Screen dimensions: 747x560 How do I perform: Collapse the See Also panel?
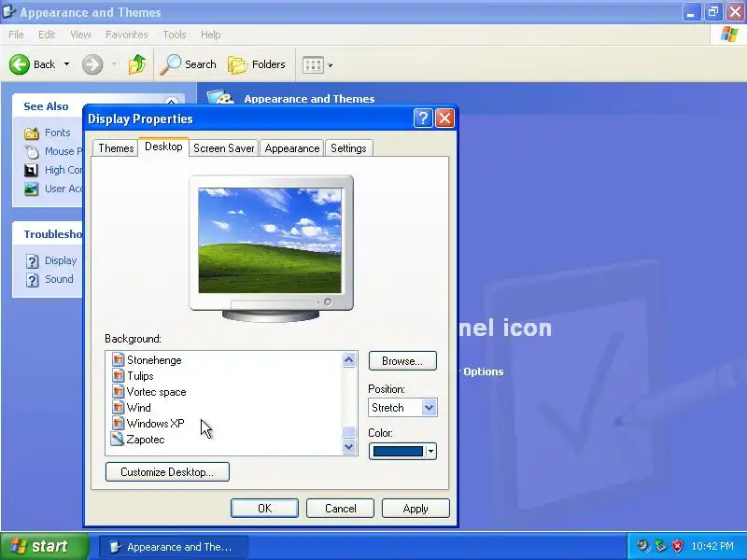[172, 101]
